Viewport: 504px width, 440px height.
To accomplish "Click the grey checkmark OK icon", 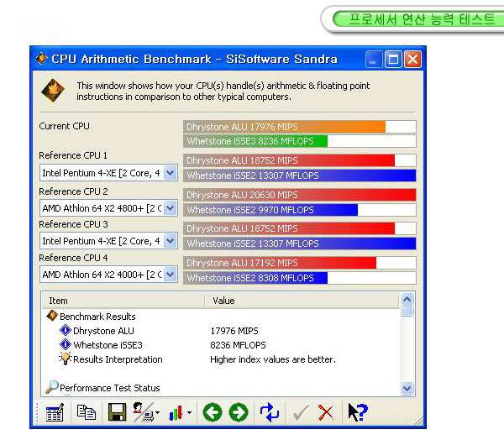I will click(x=301, y=413).
